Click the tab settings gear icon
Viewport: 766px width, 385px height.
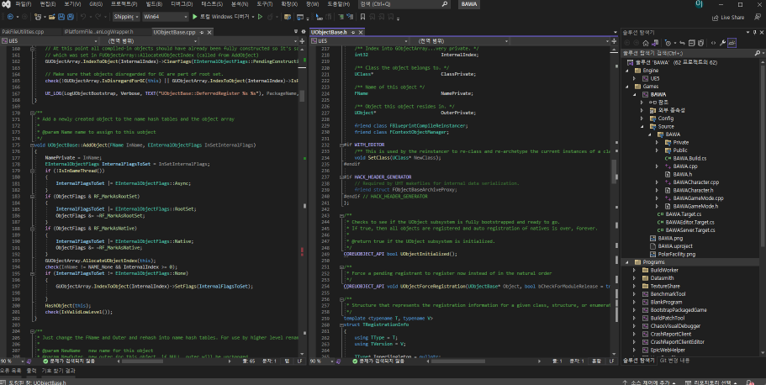pyautogui.click(x=302, y=32)
